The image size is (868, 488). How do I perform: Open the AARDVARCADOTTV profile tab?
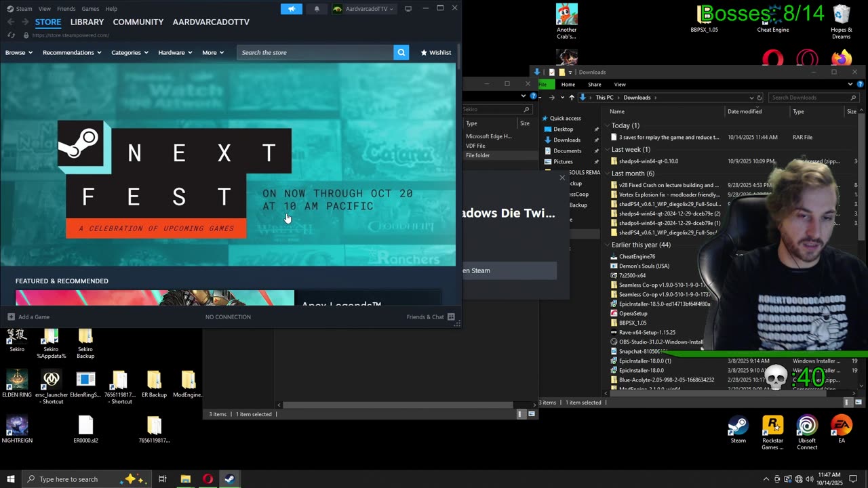click(211, 22)
